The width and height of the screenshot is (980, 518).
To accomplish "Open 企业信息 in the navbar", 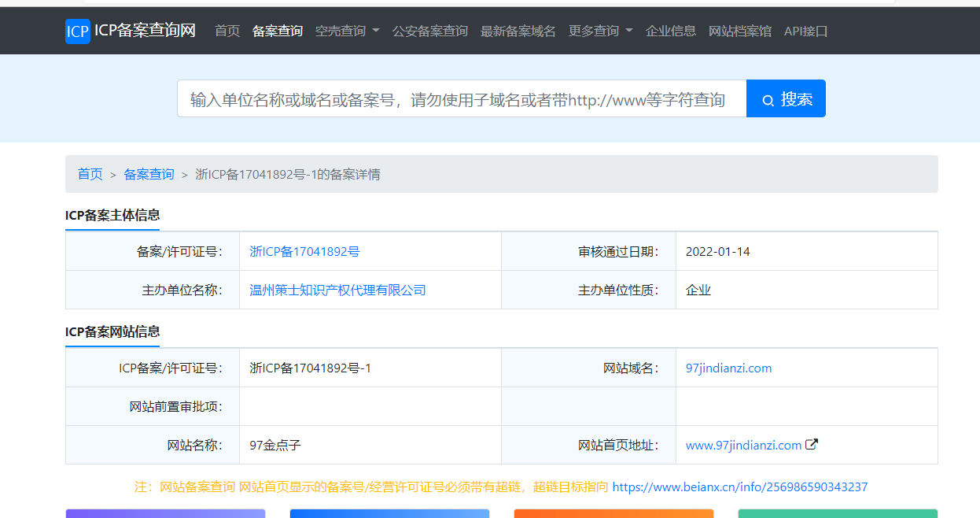I will [671, 31].
